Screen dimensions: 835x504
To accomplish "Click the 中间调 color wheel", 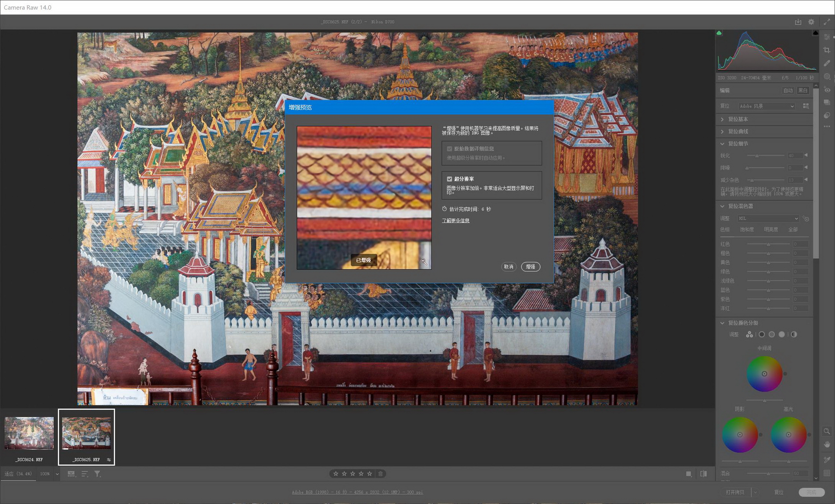I will [764, 374].
